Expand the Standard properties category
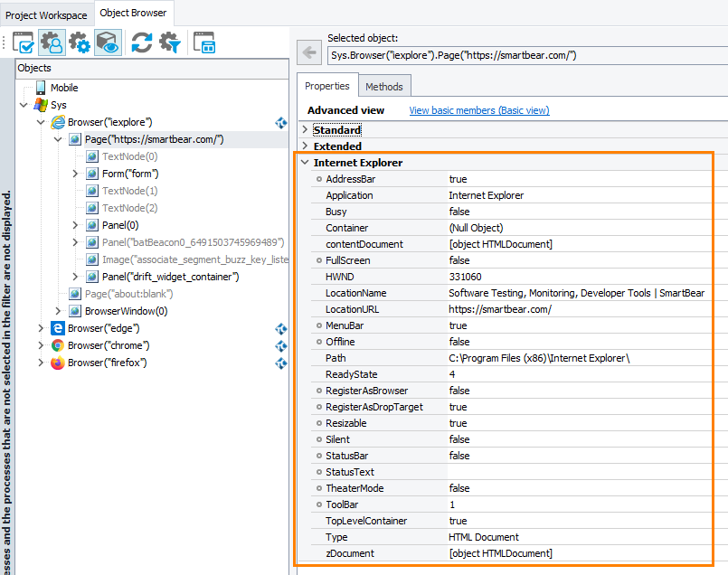728x575 pixels. pyautogui.click(x=306, y=129)
